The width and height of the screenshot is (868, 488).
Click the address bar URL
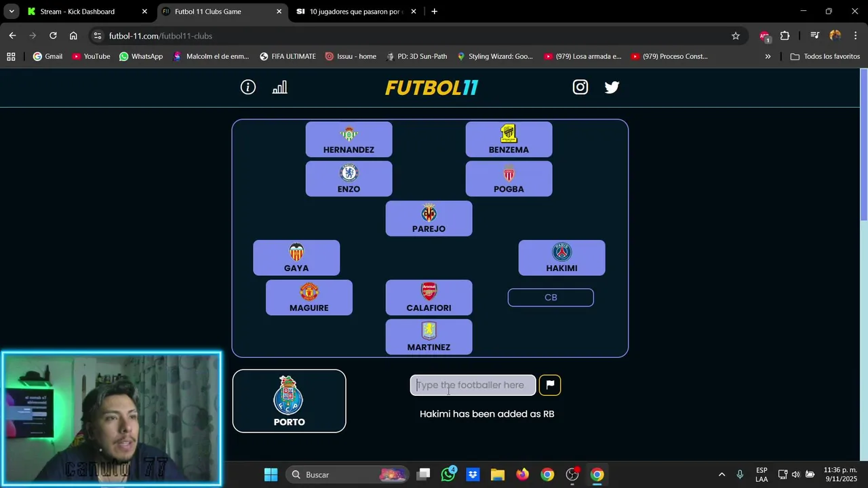161,36
